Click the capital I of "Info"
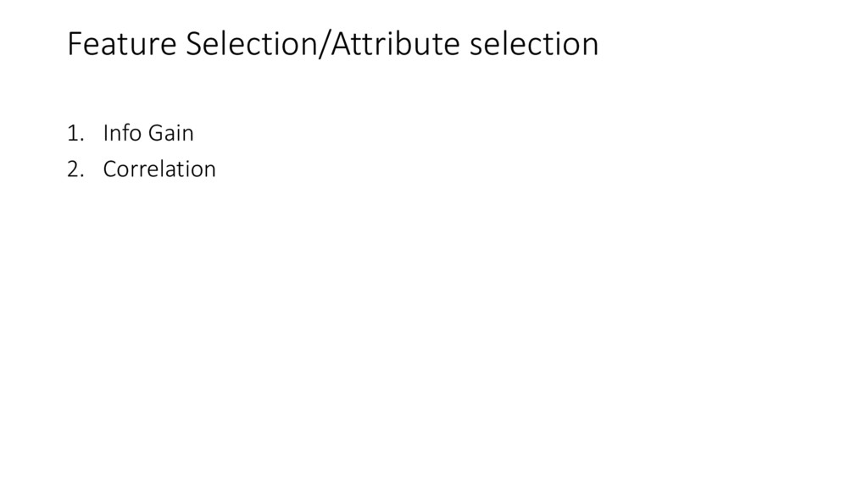Viewport: 868px width, 488px height. point(105,133)
